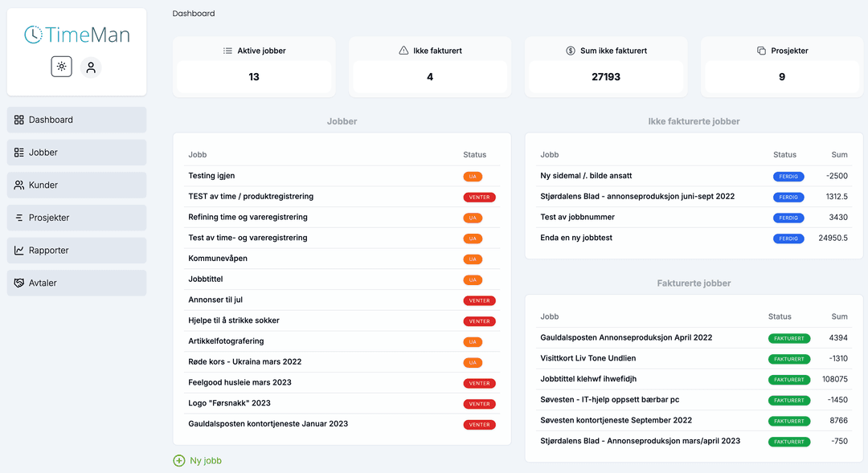The width and height of the screenshot is (868, 473).
Task: Toggle the light/dark theme sun button
Action: click(x=62, y=67)
